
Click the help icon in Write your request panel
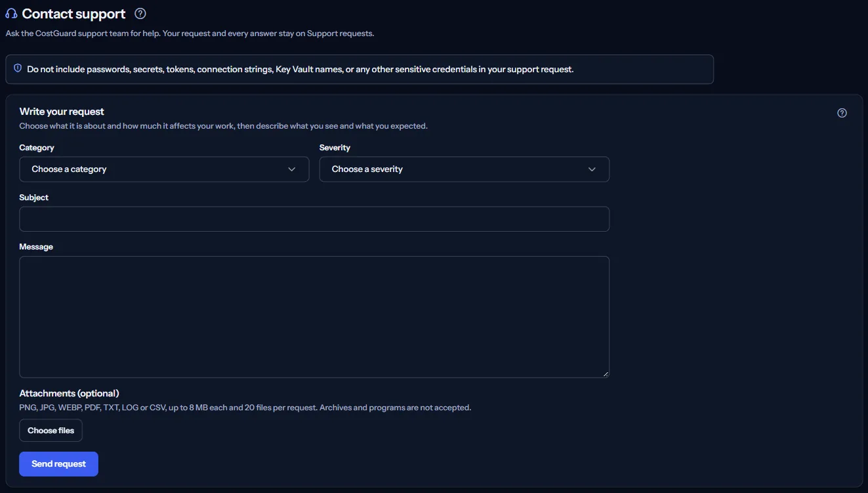842,113
